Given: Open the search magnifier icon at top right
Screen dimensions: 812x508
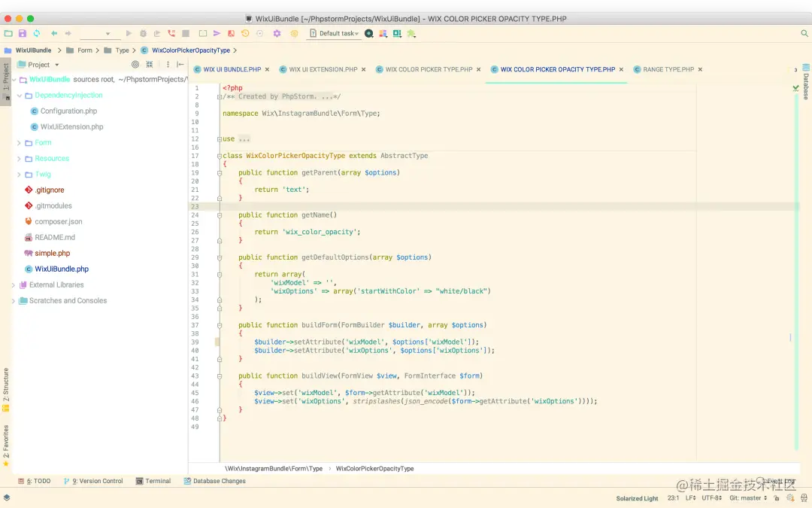Looking at the screenshot, I should (x=804, y=33).
